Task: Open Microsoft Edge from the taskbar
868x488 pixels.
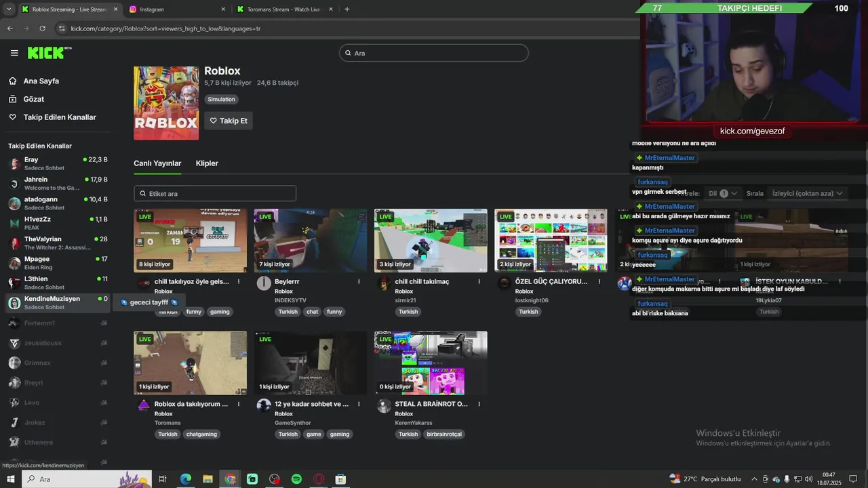Action: click(185, 479)
